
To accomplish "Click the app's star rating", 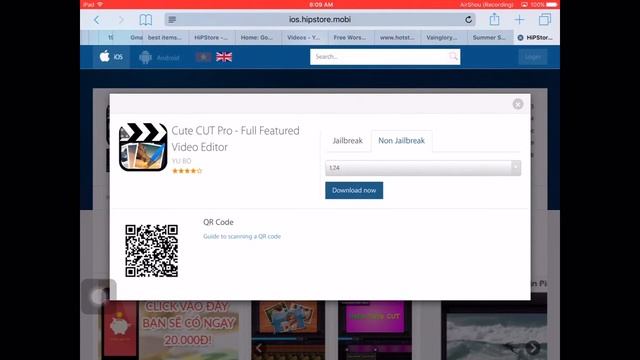I will pyautogui.click(x=187, y=171).
